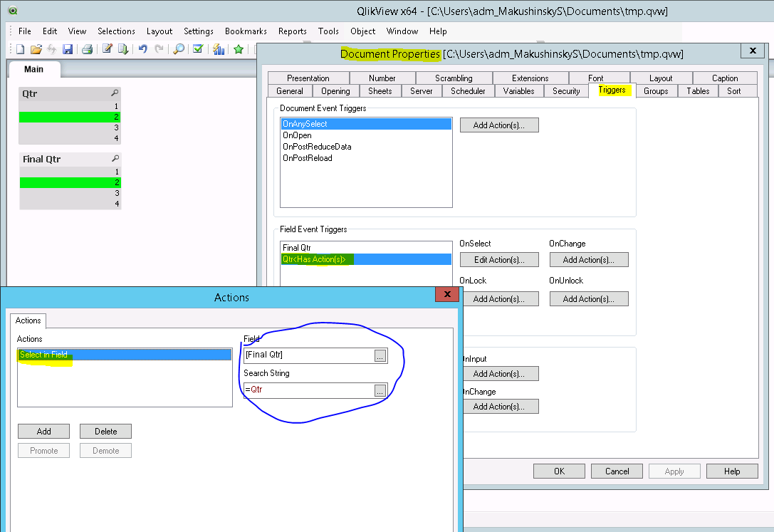The height and width of the screenshot is (532, 774).
Task: Click the Search magnifier toolbar icon
Action: (179, 49)
